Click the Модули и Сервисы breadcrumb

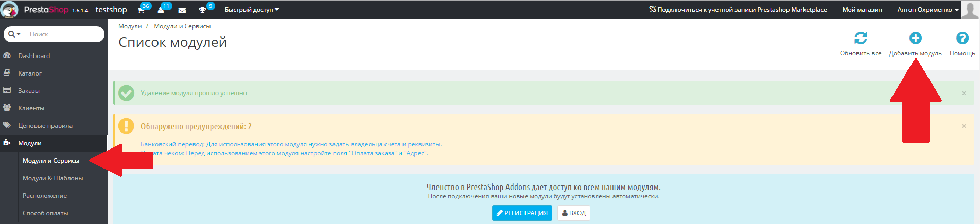[x=182, y=26]
